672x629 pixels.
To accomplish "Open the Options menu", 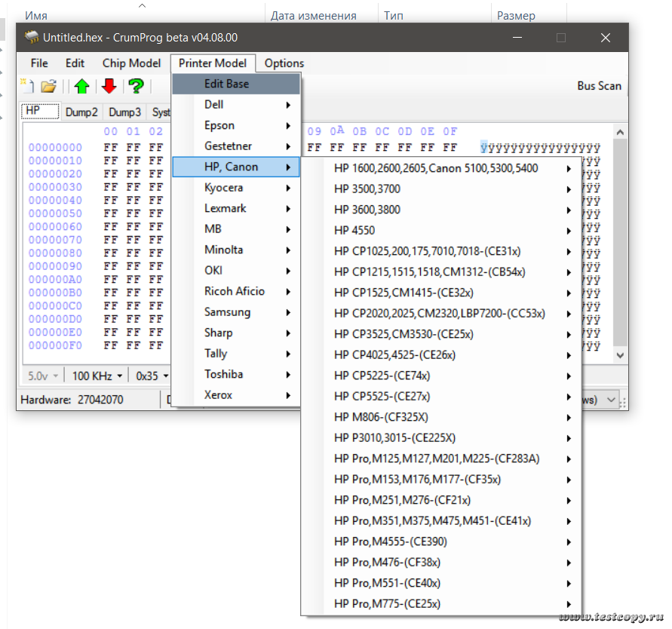I will pos(284,63).
